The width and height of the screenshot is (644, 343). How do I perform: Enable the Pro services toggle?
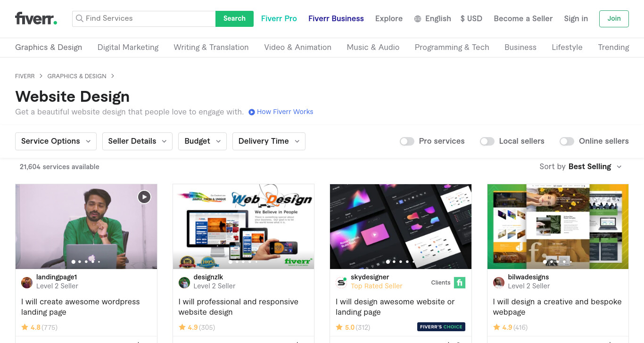coord(407,141)
